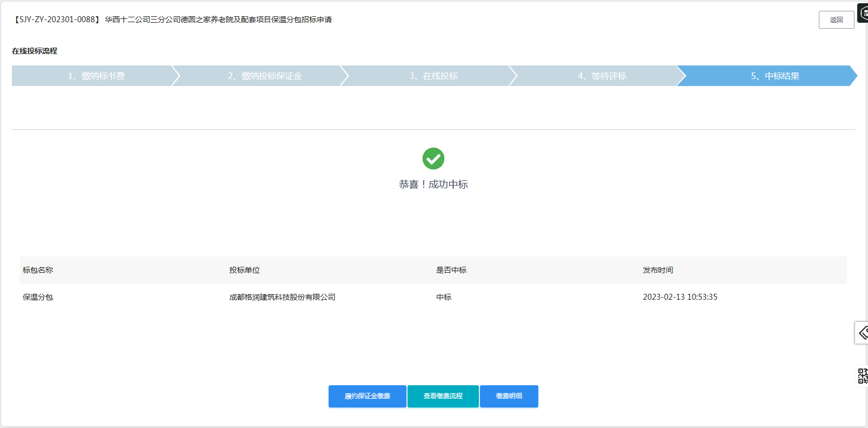
Task: Select step 5 中标结果
Action: coord(774,76)
